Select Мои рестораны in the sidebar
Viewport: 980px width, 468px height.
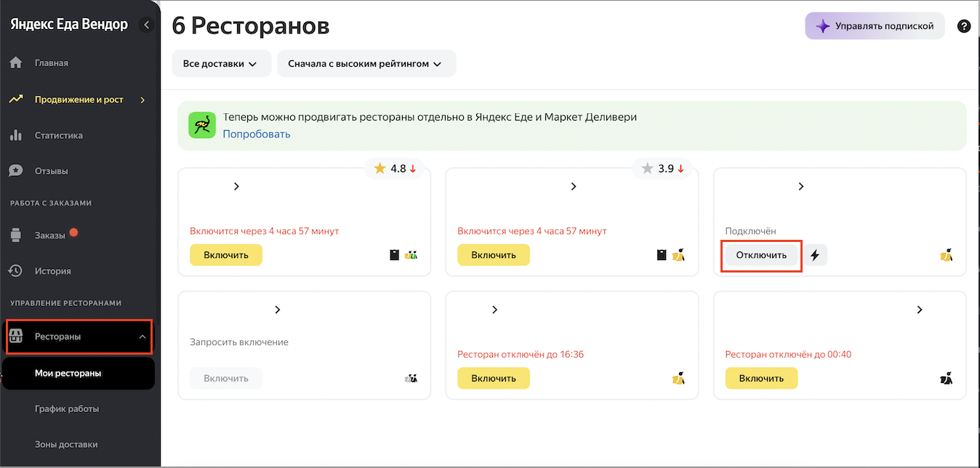[x=79, y=373]
